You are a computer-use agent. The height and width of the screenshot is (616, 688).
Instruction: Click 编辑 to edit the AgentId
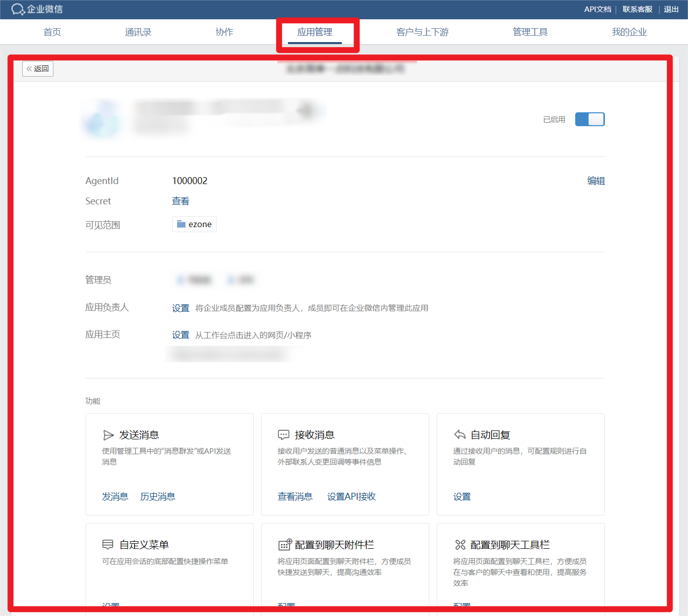pos(596,181)
